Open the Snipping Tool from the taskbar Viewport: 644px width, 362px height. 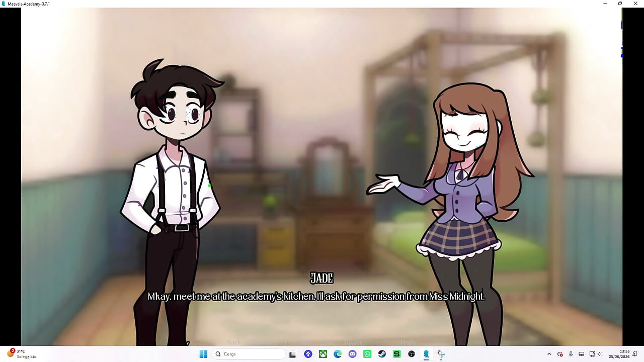441,354
